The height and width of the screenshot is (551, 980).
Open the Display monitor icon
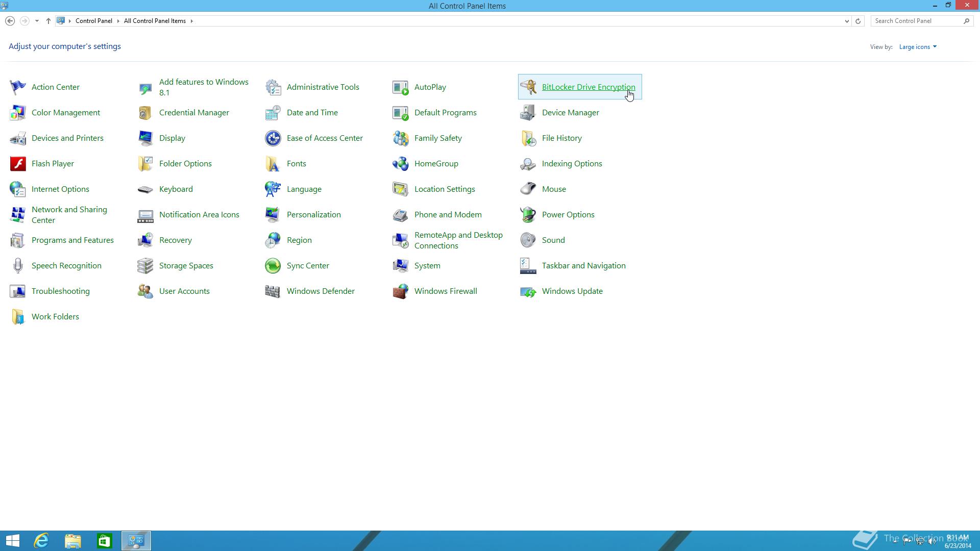click(145, 138)
